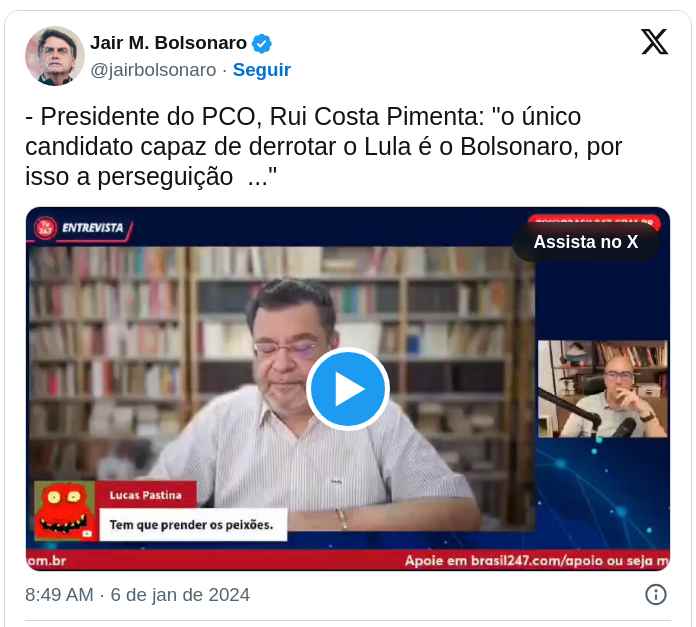Click the Seguir follow link

point(261,70)
